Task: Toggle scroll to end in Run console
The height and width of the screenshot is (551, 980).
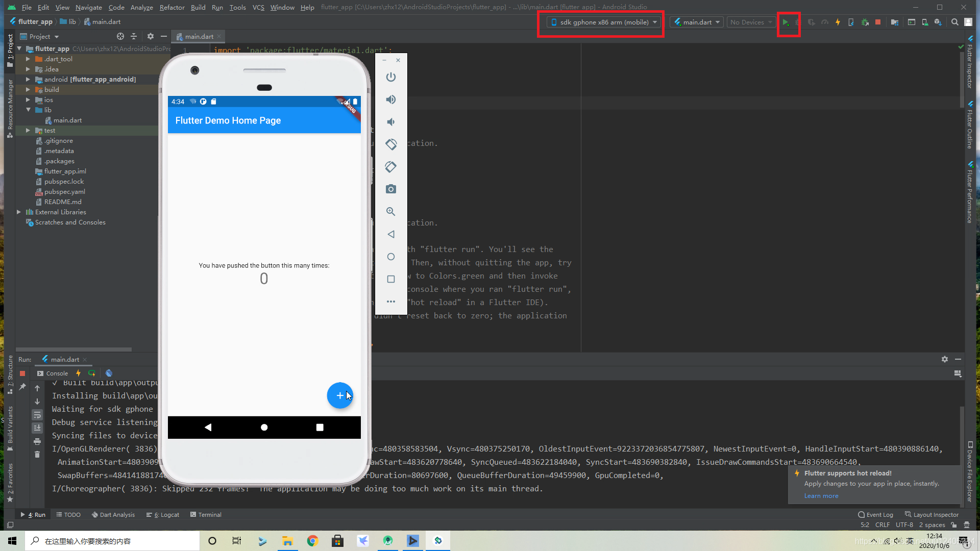Action: (x=37, y=428)
